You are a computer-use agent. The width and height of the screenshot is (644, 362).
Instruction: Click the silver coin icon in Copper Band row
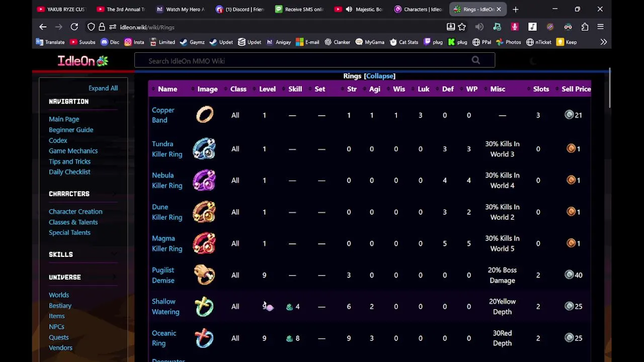pyautogui.click(x=569, y=115)
